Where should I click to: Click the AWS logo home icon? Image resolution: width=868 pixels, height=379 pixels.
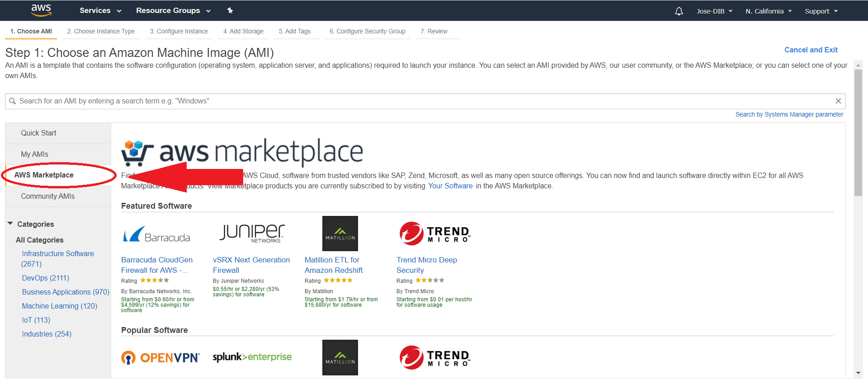tap(41, 10)
